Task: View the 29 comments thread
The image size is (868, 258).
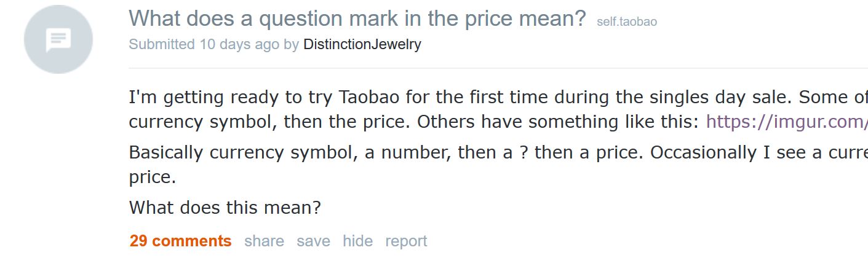Action: coord(180,241)
